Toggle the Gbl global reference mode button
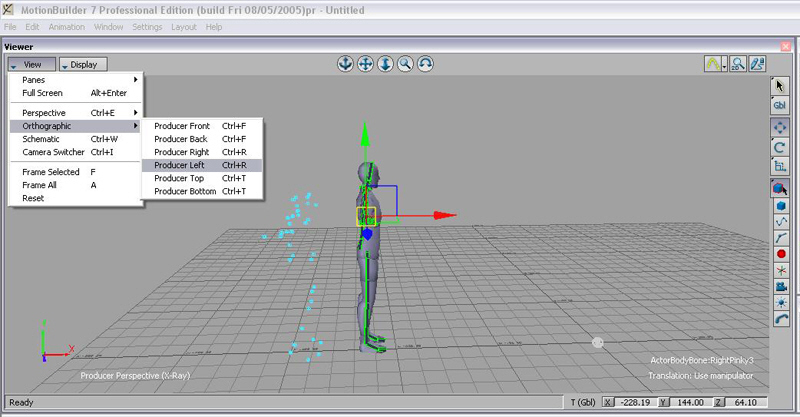Image resolution: width=800 pixels, height=417 pixels. (x=780, y=106)
